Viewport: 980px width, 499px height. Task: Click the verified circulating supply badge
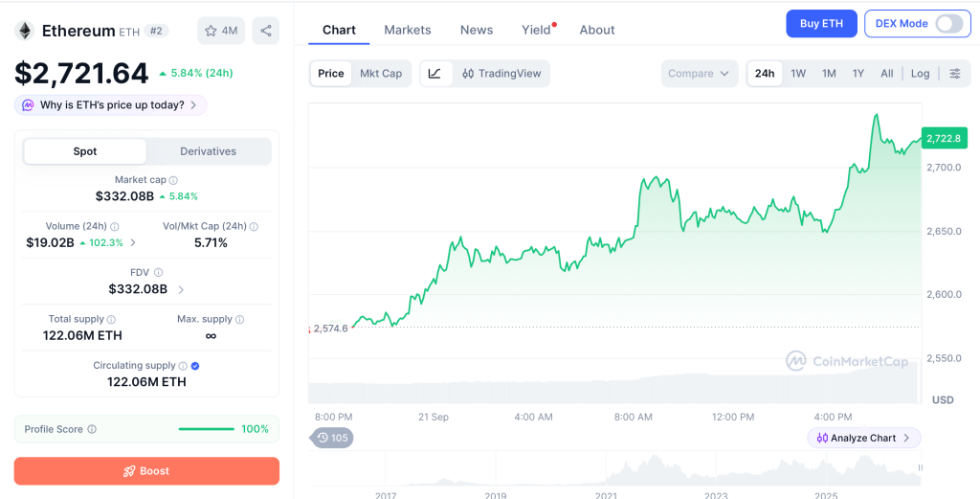[195, 366]
